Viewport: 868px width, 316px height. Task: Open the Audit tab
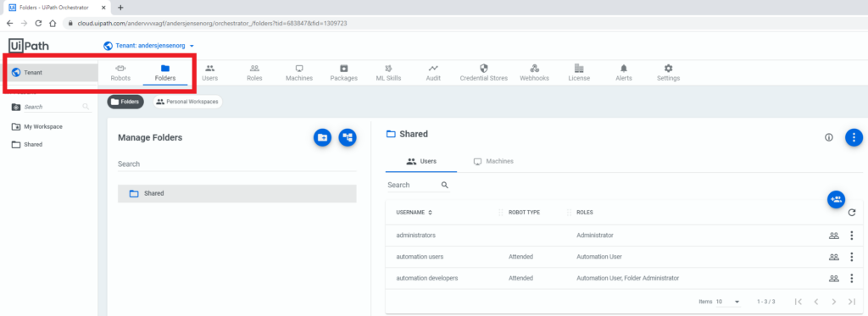tap(433, 73)
